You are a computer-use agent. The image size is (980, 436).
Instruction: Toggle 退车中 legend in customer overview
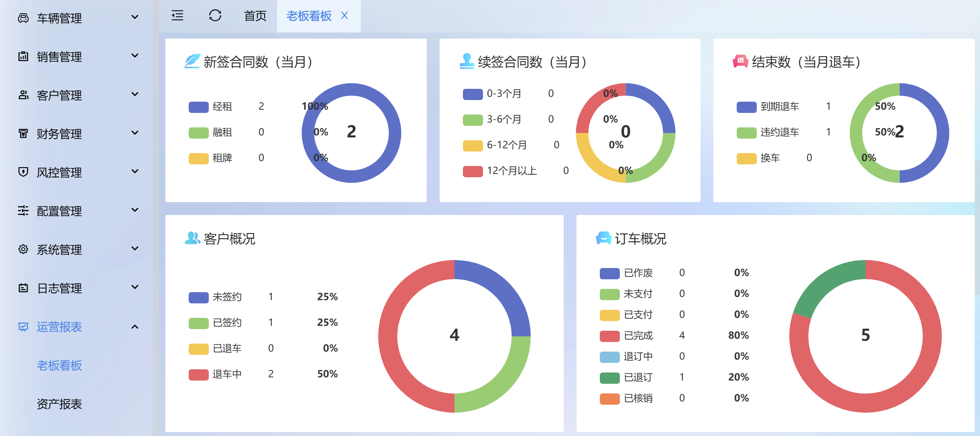(x=226, y=374)
